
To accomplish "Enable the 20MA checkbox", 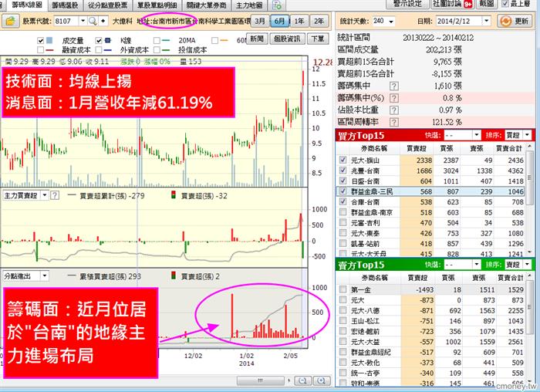I will click(x=157, y=40).
